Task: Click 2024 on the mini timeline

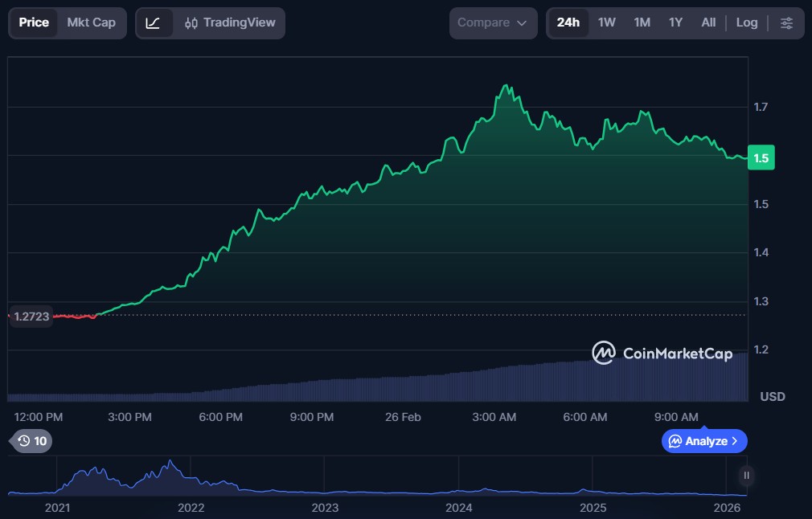Action: 459,508
